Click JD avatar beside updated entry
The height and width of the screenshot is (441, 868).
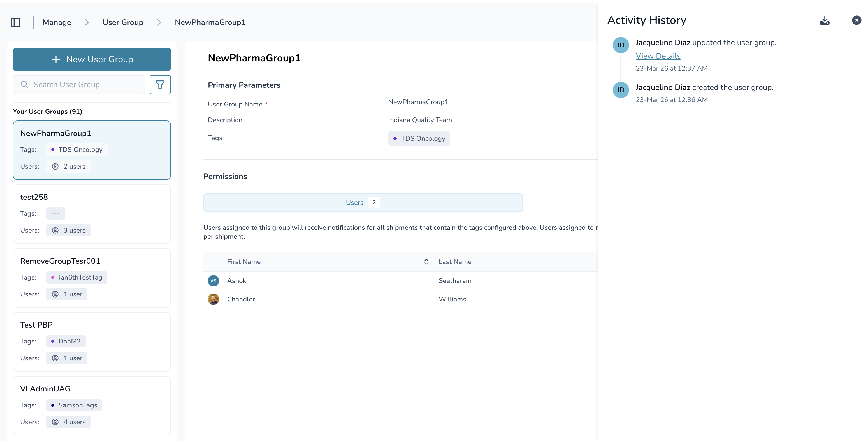[621, 45]
